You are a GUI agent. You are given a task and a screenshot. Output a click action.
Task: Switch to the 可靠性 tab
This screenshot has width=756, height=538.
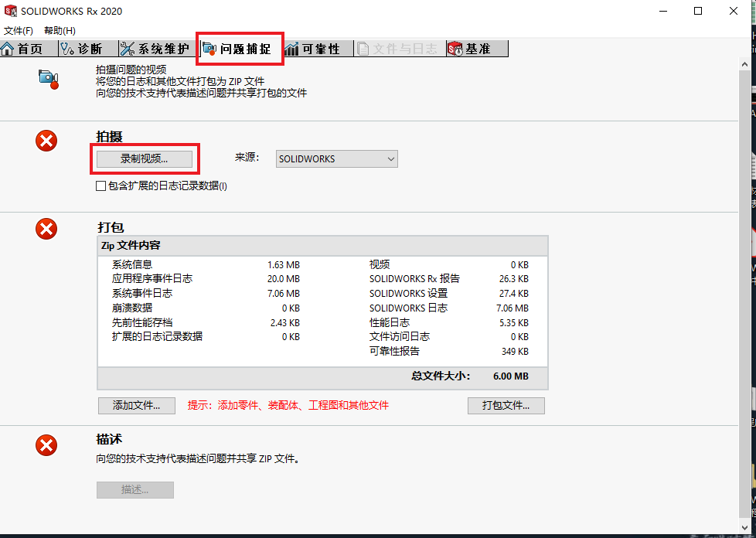312,49
